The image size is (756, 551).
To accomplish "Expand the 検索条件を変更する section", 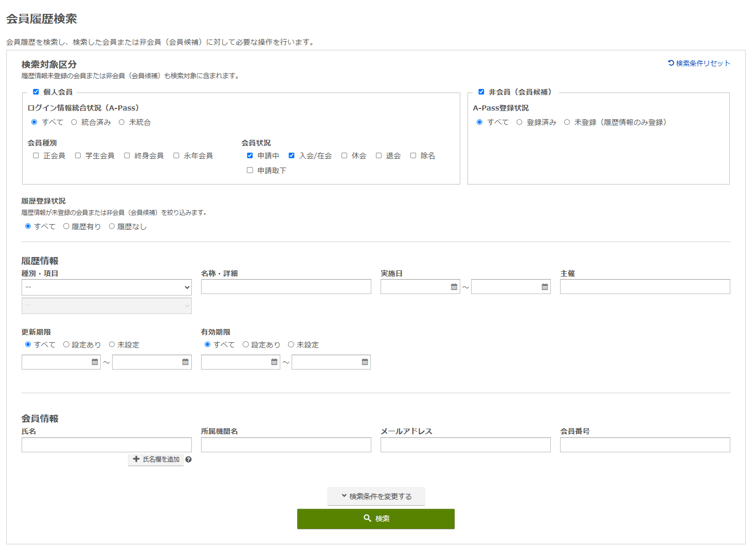I will tap(376, 496).
